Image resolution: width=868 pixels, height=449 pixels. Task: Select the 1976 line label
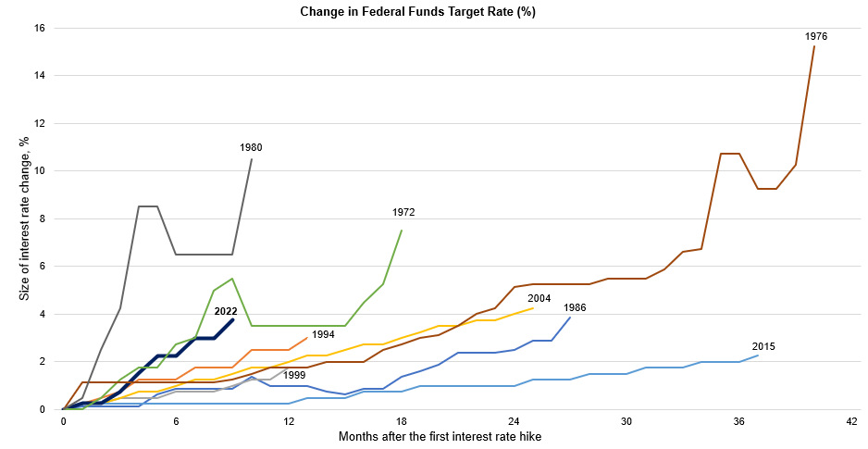(x=815, y=37)
